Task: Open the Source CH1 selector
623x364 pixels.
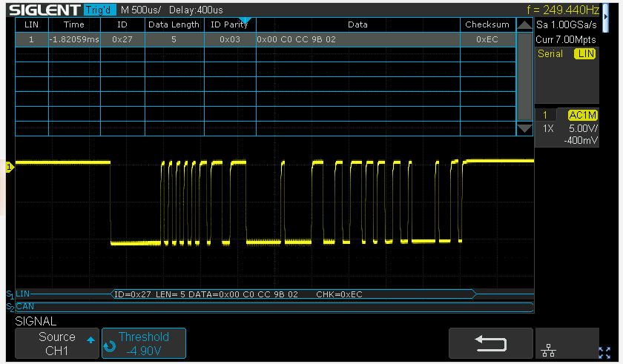Action: pyautogui.click(x=57, y=343)
